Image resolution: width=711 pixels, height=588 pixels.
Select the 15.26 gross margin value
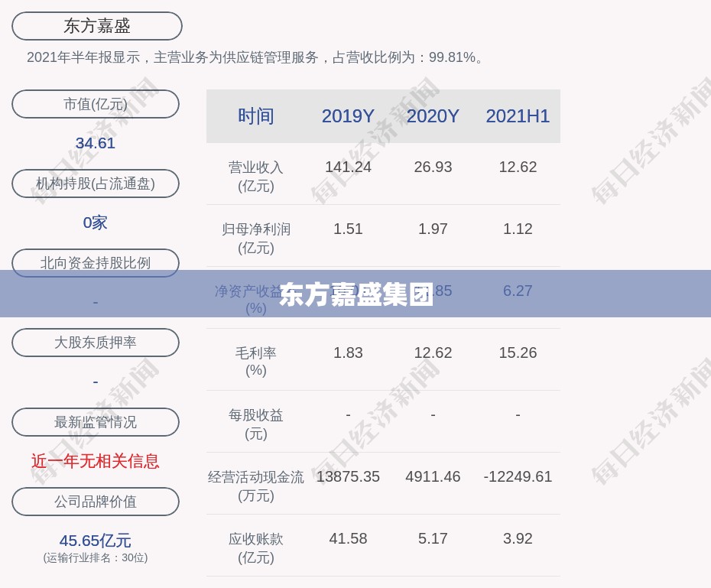518,352
